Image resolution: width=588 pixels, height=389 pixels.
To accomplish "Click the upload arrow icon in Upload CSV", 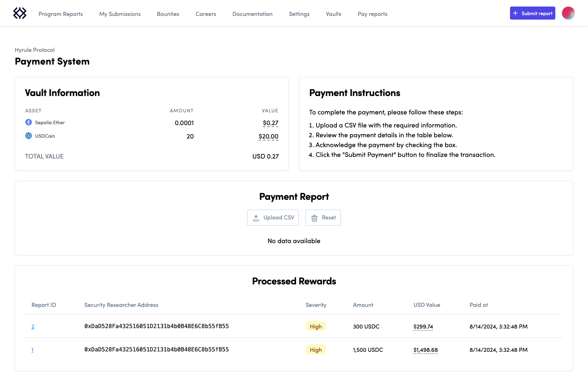I will coord(256,218).
